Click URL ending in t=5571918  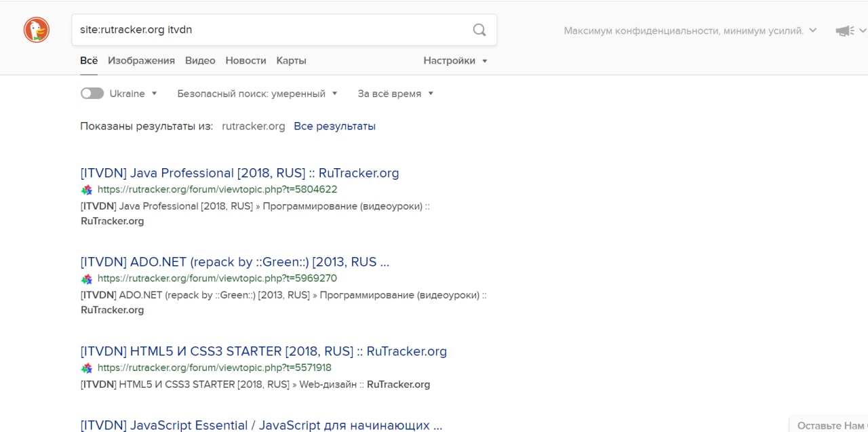[214, 368]
